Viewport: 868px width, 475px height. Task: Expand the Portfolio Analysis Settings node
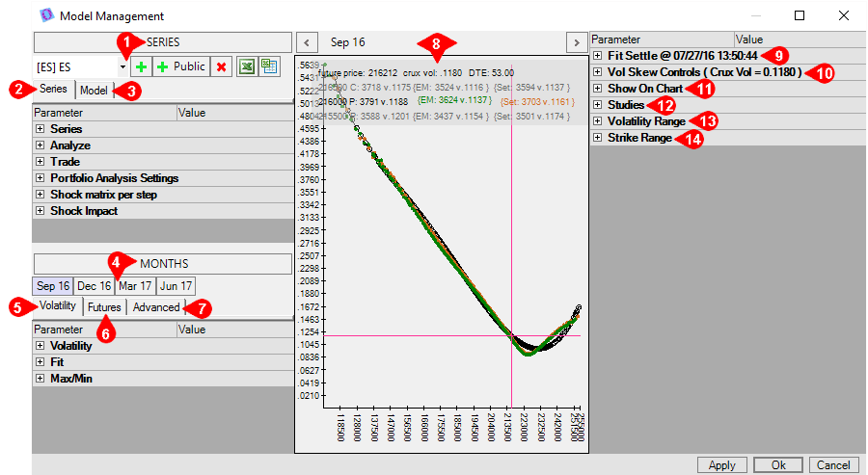click(40, 178)
